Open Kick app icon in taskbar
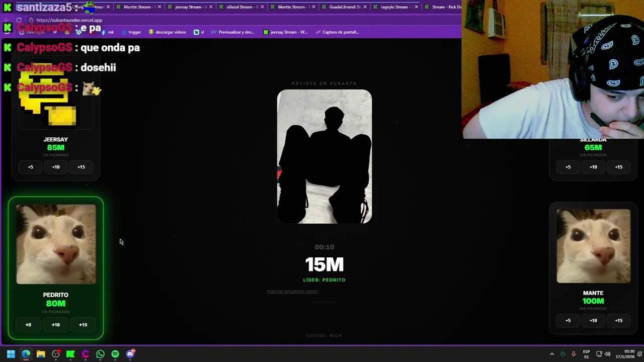Screen dimensions: 644x362 coord(70,354)
